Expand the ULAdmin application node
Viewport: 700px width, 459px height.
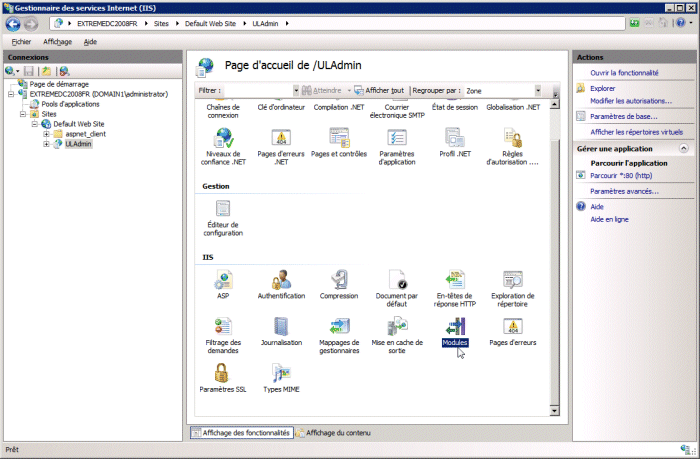click(x=46, y=144)
